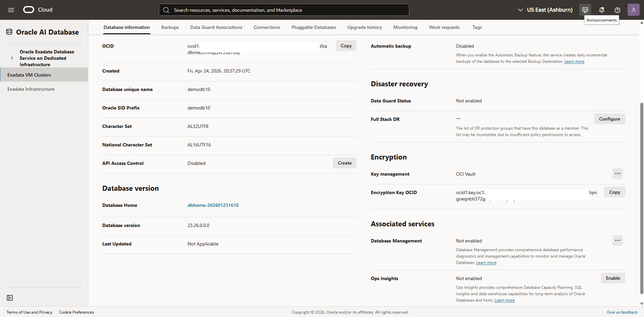Open the Data Guard Associations tab
Image resolution: width=644 pixels, height=317 pixels.
point(216,27)
